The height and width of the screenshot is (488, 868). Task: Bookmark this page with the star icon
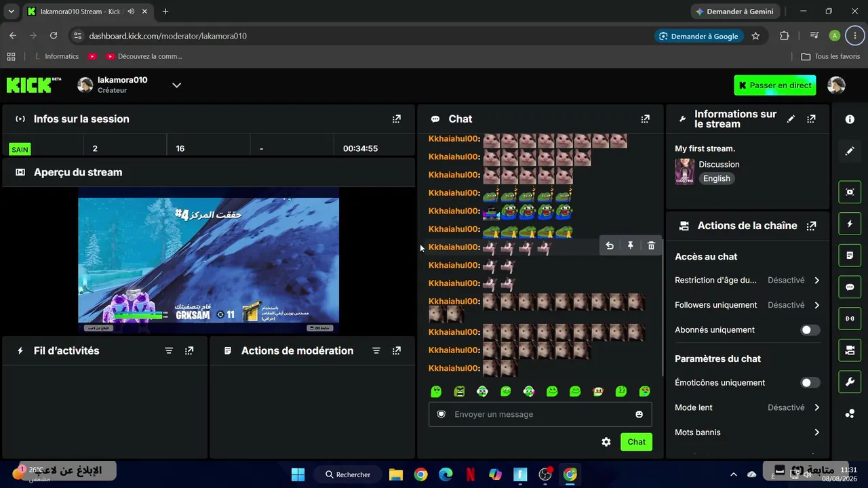tap(755, 36)
